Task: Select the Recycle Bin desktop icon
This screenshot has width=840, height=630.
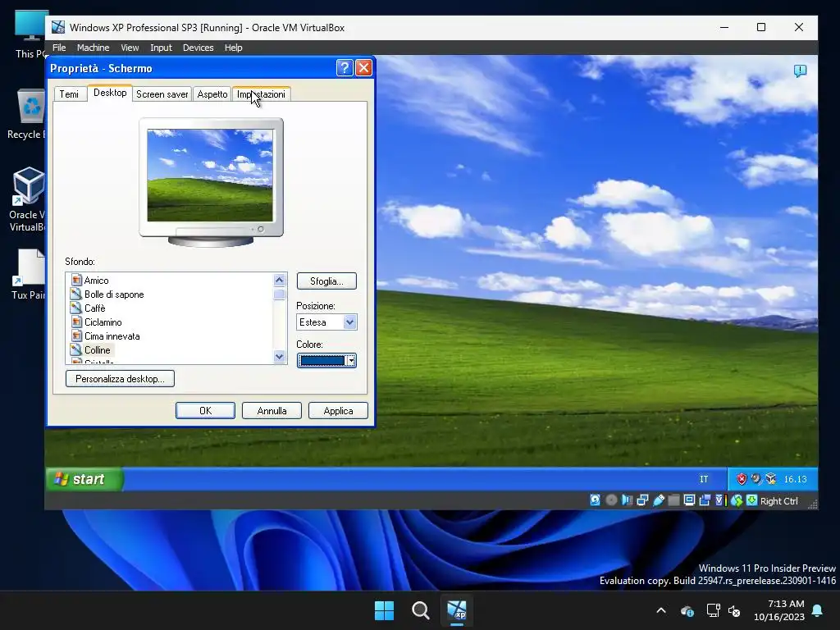Action: point(28,114)
